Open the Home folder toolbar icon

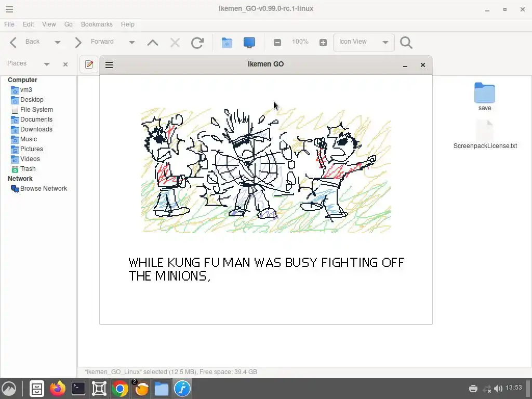click(x=227, y=43)
